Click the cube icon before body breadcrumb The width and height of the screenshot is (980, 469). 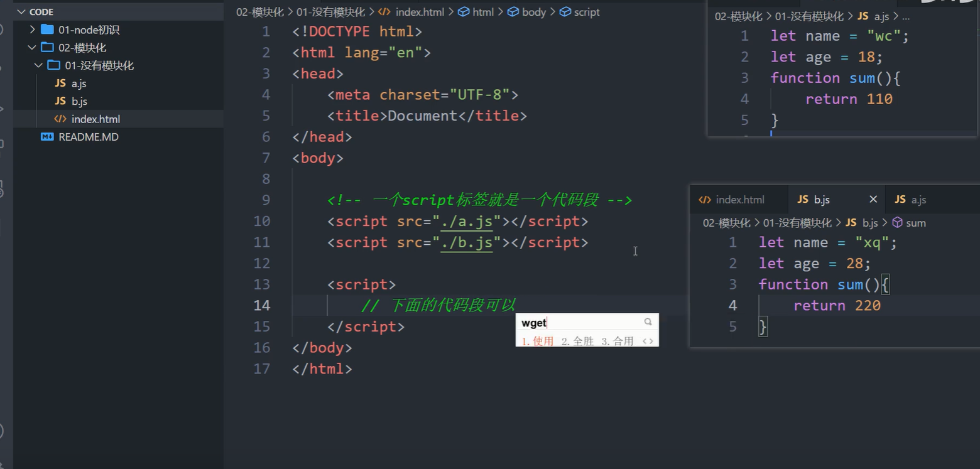pyautogui.click(x=513, y=12)
